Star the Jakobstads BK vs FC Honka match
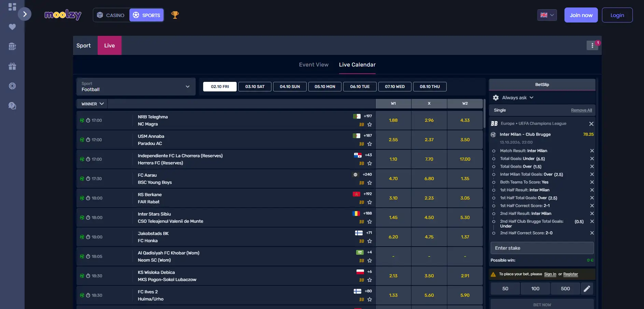 click(x=369, y=241)
